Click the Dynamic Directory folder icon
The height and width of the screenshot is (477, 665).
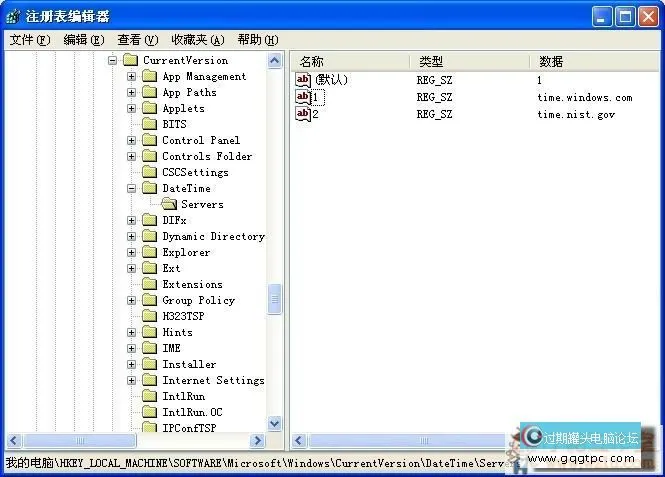pyautogui.click(x=149, y=236)
